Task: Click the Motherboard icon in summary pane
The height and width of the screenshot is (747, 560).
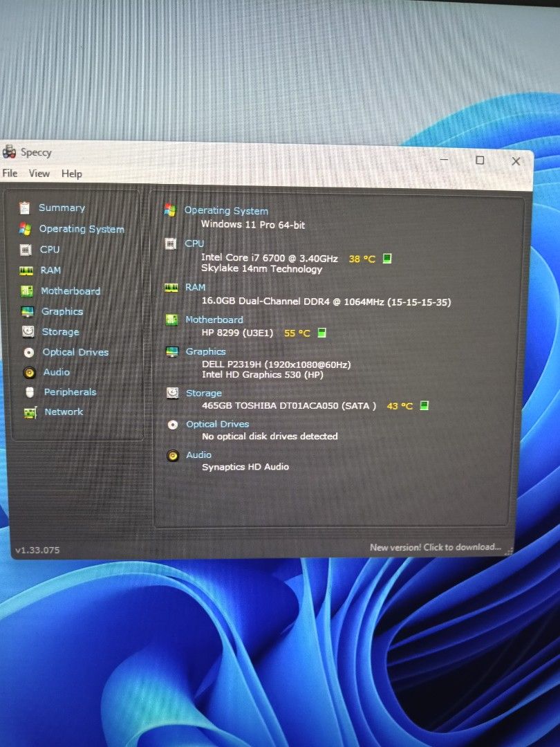Action: tap(171, 320)
